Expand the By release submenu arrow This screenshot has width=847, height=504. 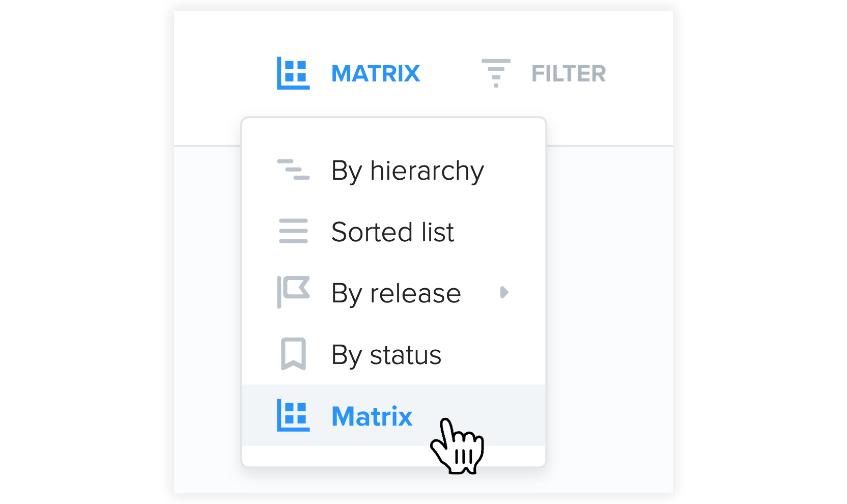pos(504,292)
